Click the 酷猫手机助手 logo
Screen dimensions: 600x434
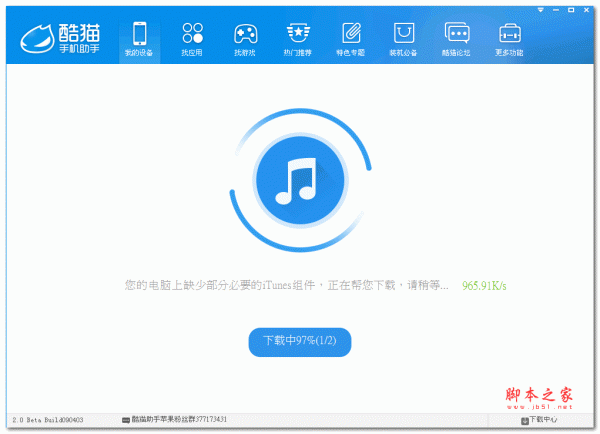[x=60, y=38]
